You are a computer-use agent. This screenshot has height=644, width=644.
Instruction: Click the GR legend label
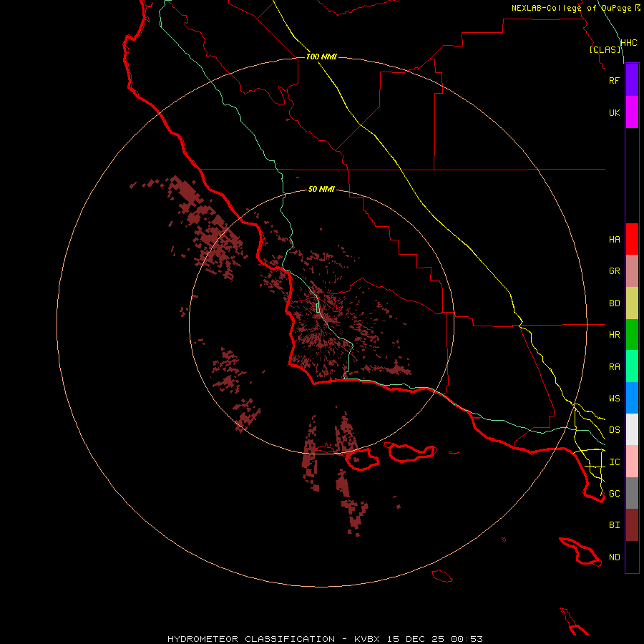click(x=614, y=271)
